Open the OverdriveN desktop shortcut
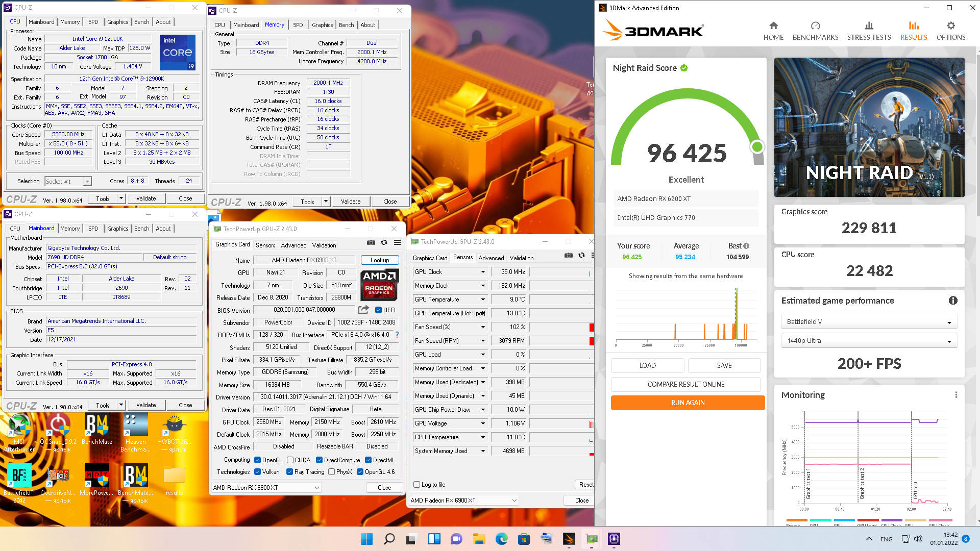 [58, 483]
